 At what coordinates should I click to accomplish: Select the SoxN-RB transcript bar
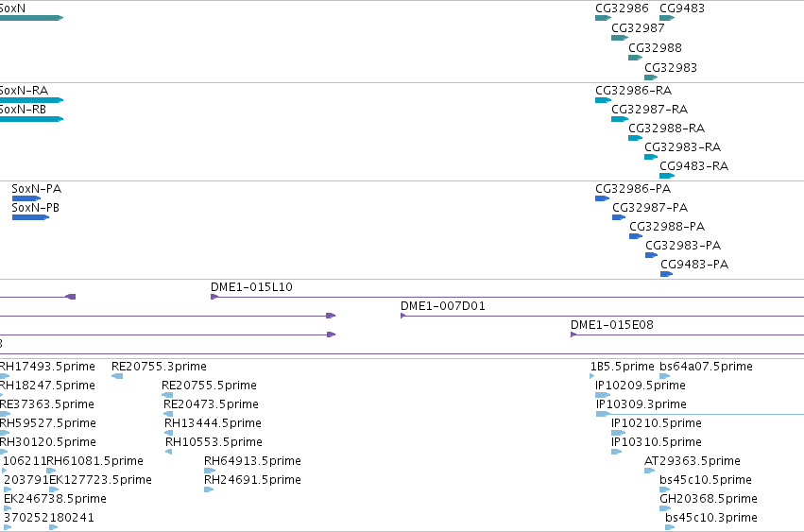pyautogui.click(x=31, y=119)
